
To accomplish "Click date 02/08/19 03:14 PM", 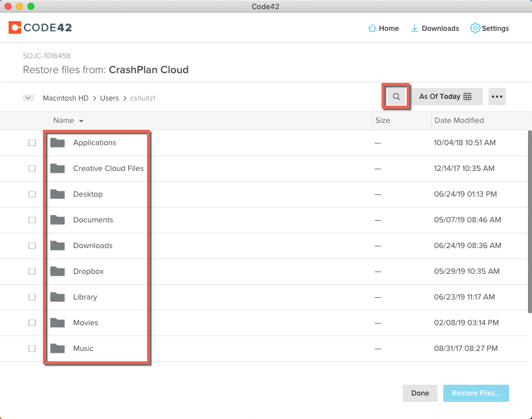I will (x=466, y=323).
